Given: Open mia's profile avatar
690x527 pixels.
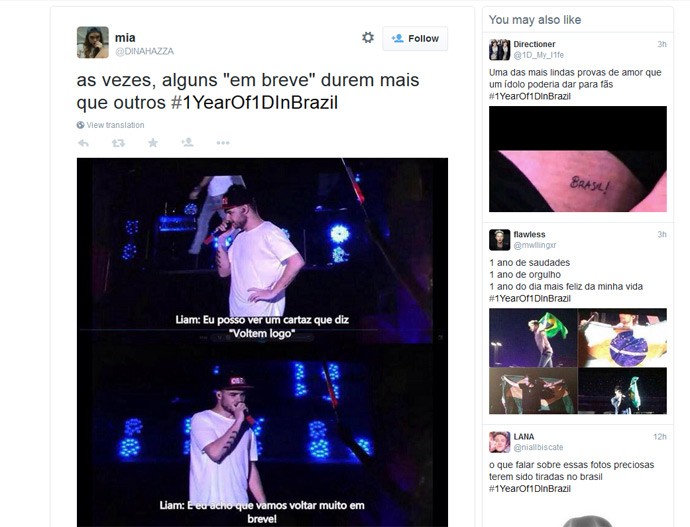Looking at the screenshot, I should tap(92, 42).
